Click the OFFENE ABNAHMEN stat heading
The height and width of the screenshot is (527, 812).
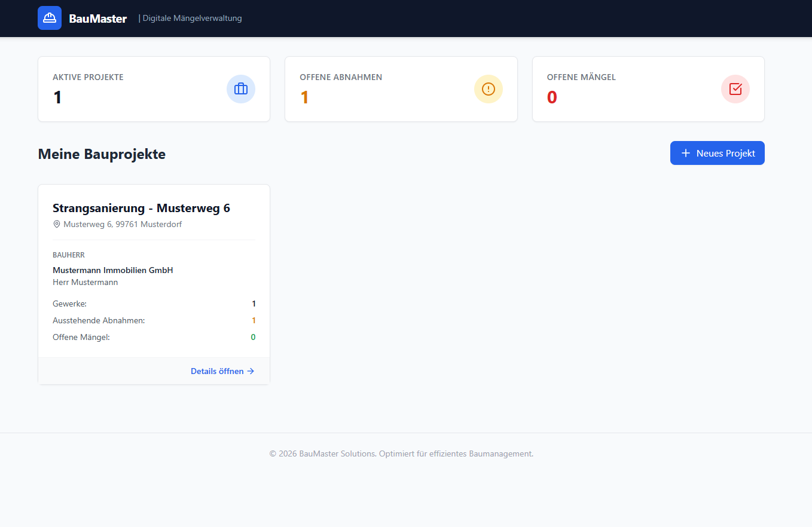[x=341, y=77]
